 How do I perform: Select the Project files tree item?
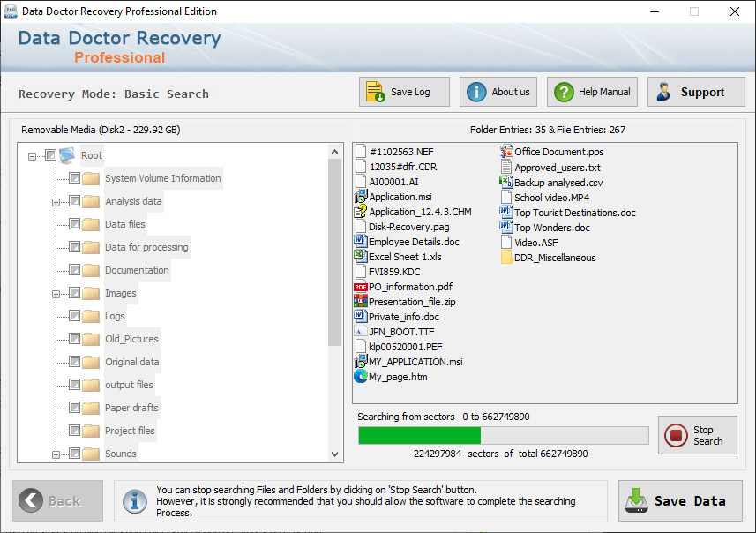(130, 431)
